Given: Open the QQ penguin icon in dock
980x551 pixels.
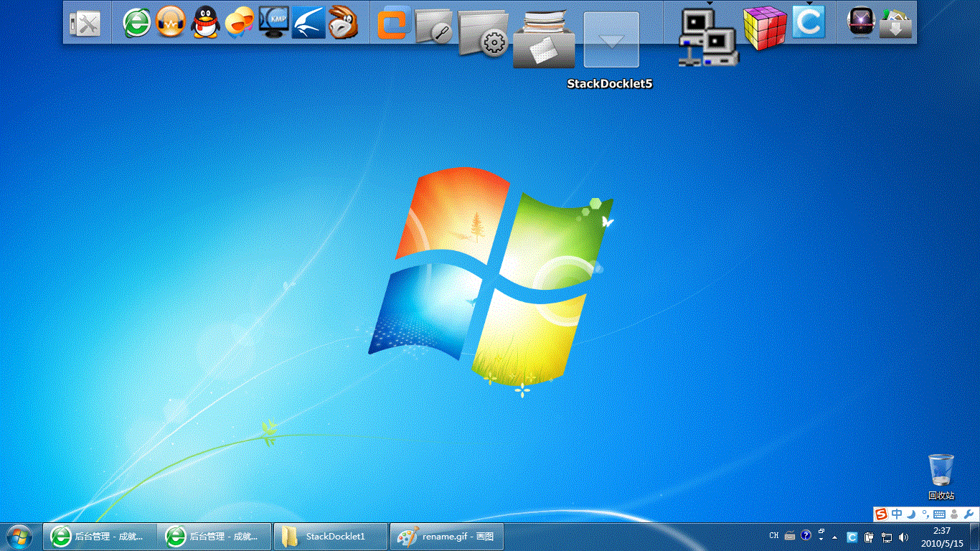Looking at the screenshot, I should coord(205,22).
